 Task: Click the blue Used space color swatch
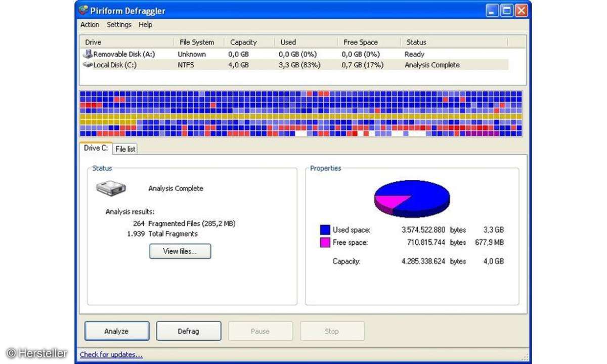(325, 230)
